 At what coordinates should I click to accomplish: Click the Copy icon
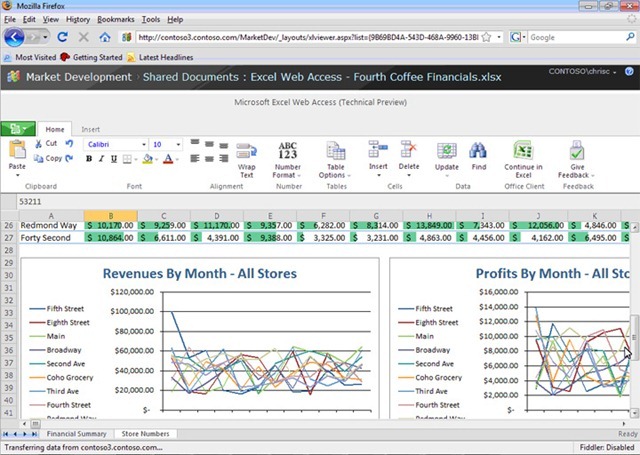39,158
